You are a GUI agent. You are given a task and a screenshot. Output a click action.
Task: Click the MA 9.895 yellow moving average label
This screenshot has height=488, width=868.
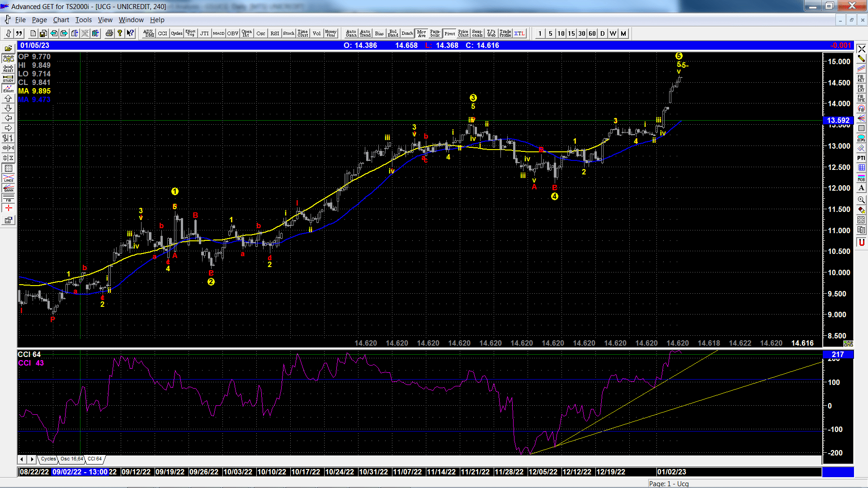(34, 91)
